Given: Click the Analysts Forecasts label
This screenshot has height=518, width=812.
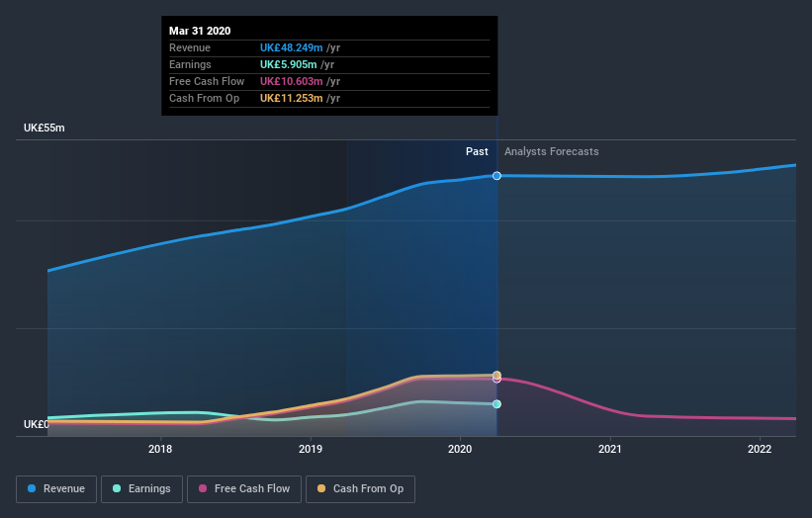Looking at the screenshot, I should pos(552,151).
